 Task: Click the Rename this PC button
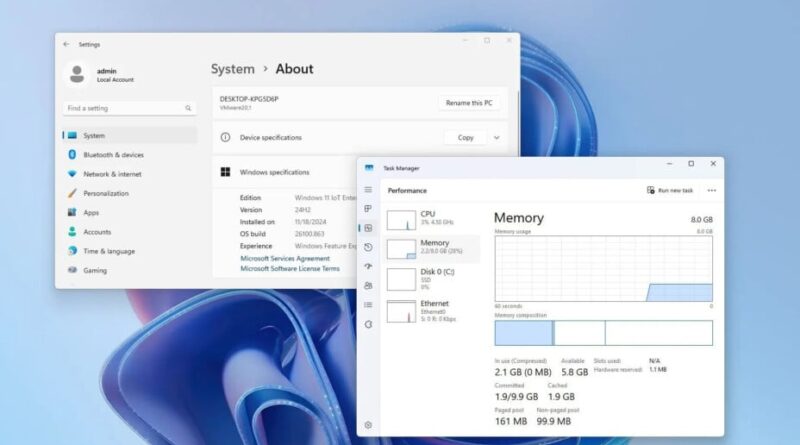469,103
